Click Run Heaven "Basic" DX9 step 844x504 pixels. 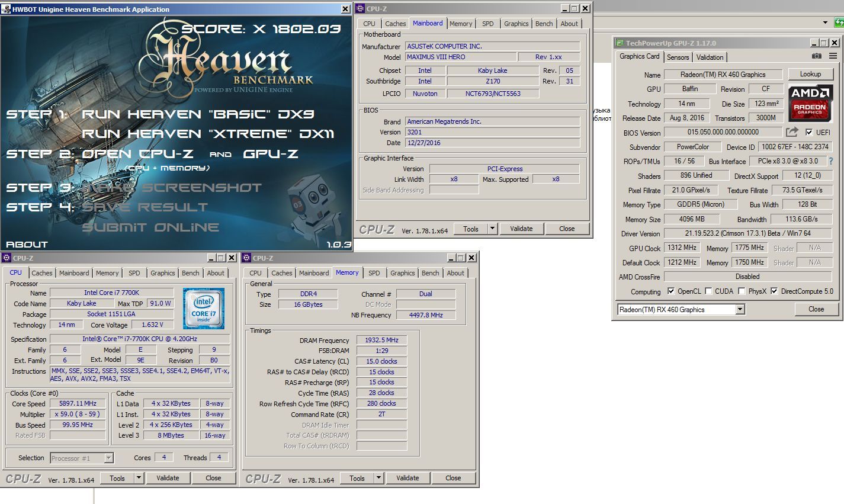click(198, 114)
